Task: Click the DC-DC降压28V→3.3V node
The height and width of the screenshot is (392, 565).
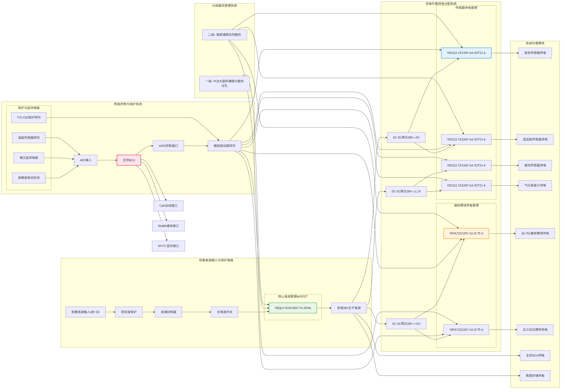Action: click(x=406, y=191)
